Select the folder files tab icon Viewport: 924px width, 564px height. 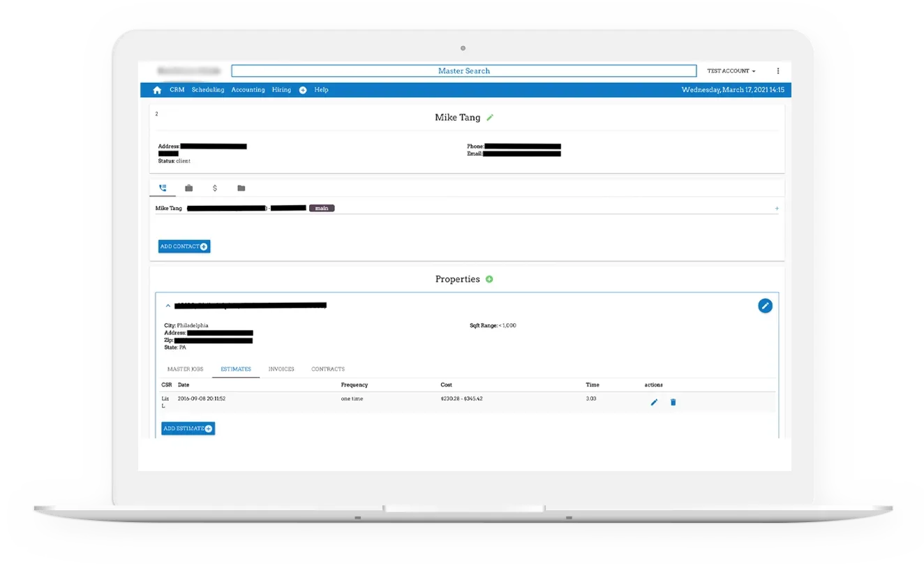[x=241, y=188]
